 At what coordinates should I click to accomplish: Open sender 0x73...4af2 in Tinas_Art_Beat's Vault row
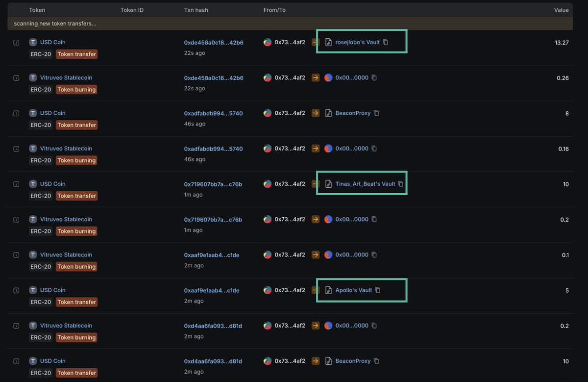pos(290,184)
